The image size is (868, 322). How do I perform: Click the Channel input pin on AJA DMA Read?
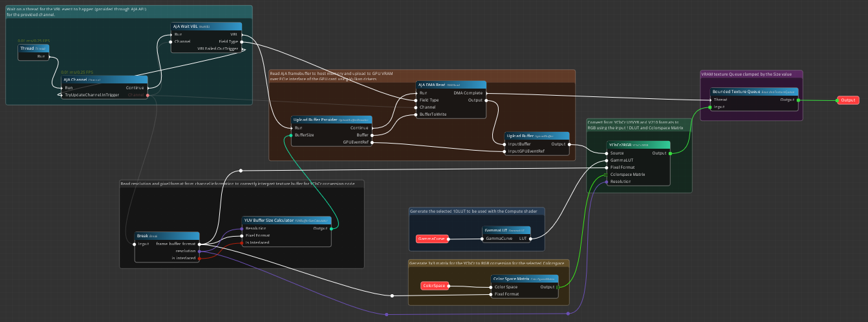click(x=415, y=107)
